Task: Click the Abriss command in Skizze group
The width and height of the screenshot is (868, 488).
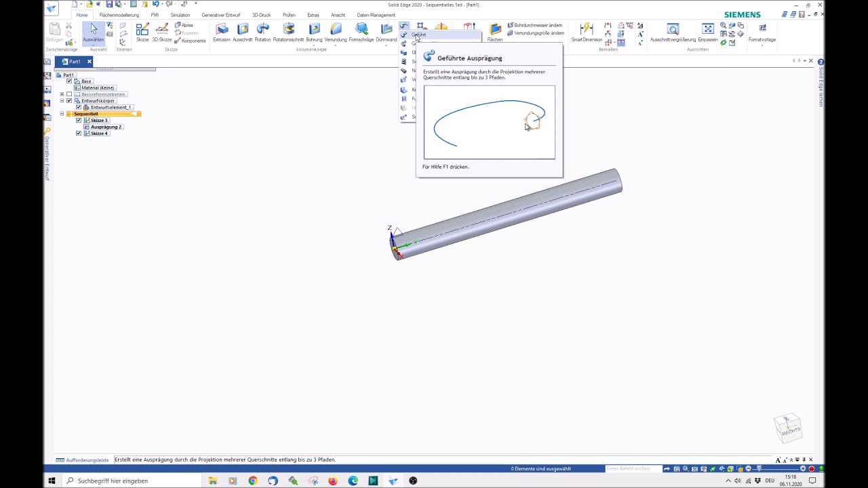Action: click(184, 25)
